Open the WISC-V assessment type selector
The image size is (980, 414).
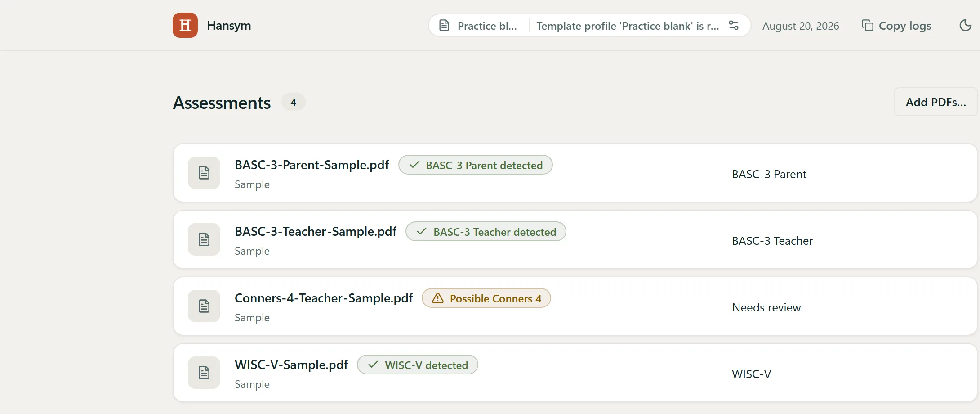751,374
